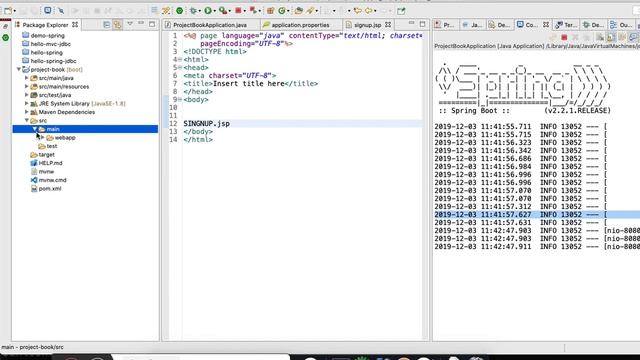The height and width of the screenshot is (360, 640).
Task: Click the SINGNUP.jsp text on line 12
Action: [x=207, y=124]
